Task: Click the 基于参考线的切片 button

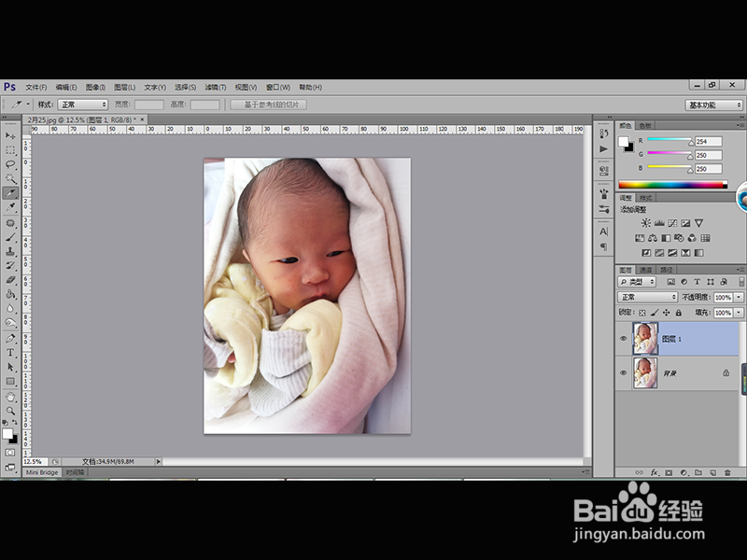Action: point(268,105)
